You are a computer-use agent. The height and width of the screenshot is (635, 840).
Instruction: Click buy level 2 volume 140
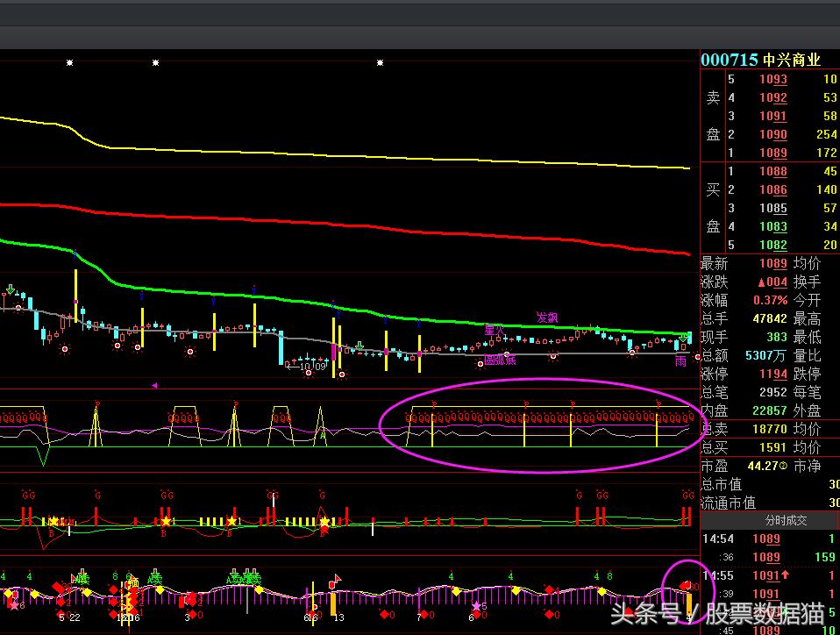coord(827,189)
